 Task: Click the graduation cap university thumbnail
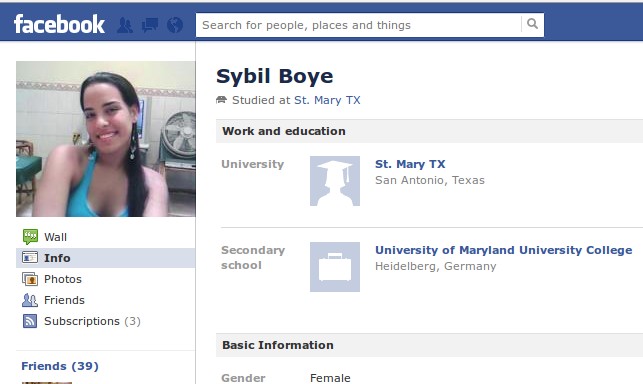(x=335, y=181)
